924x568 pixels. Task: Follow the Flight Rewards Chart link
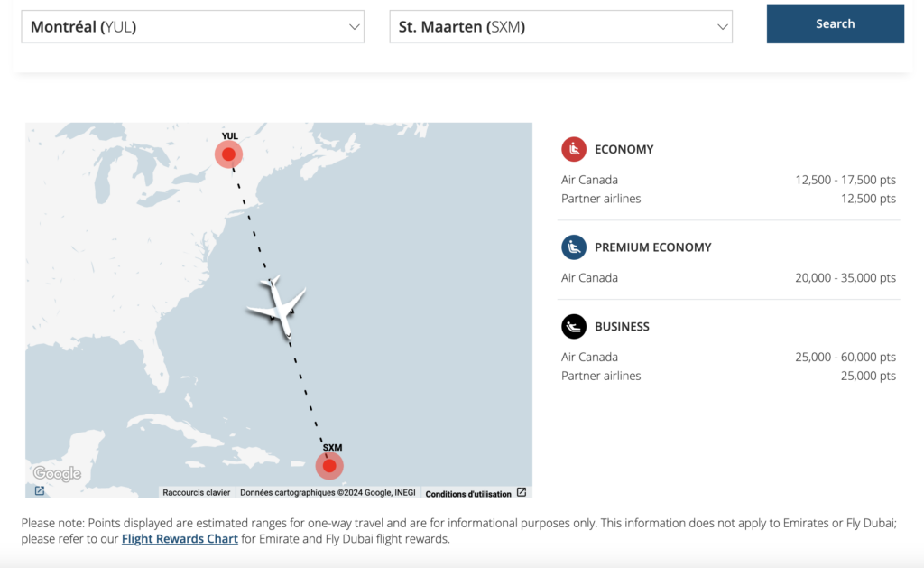(x=180, y=539)
